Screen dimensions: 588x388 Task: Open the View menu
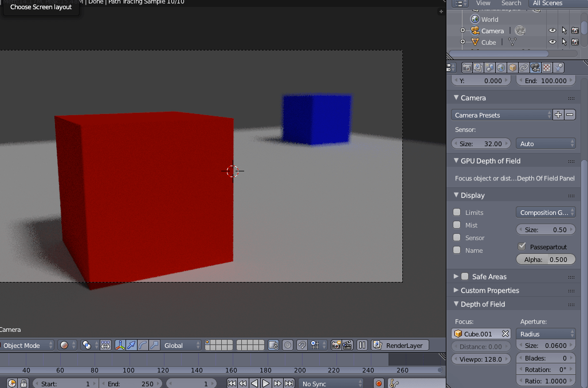(483, 3)
